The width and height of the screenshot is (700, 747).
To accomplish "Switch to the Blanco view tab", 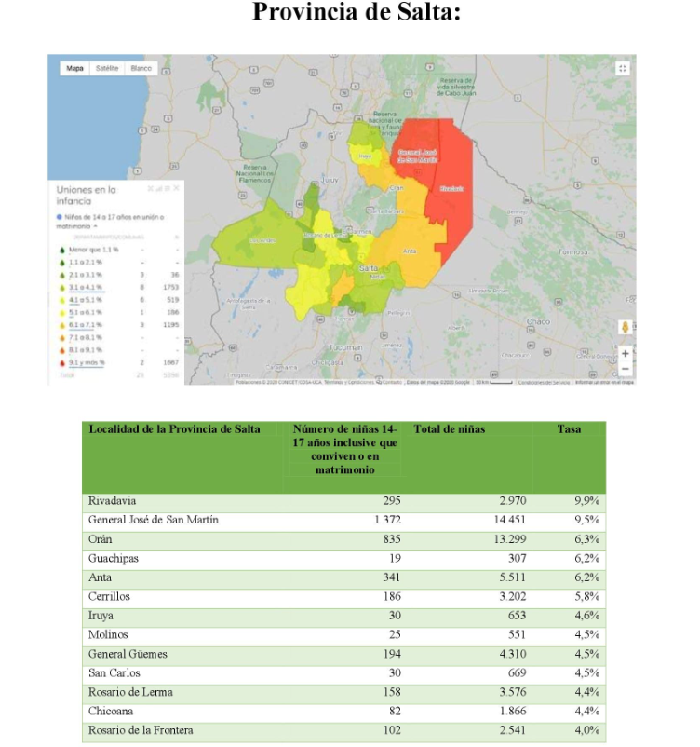I will click(x=141, y=68).
